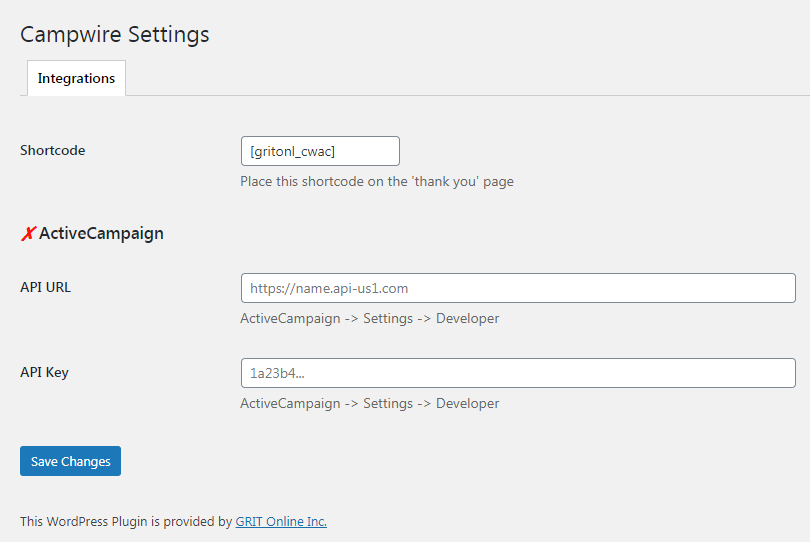This screenshot has height=542, width=810.
Task: Select the Shortcode text field
Action: click(319, 151)
